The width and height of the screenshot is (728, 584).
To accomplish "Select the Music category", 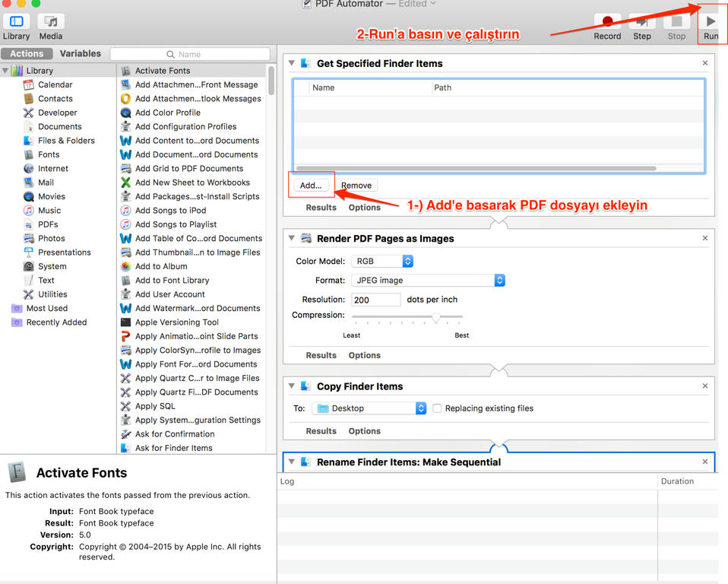I will click(x=49, y=211).
